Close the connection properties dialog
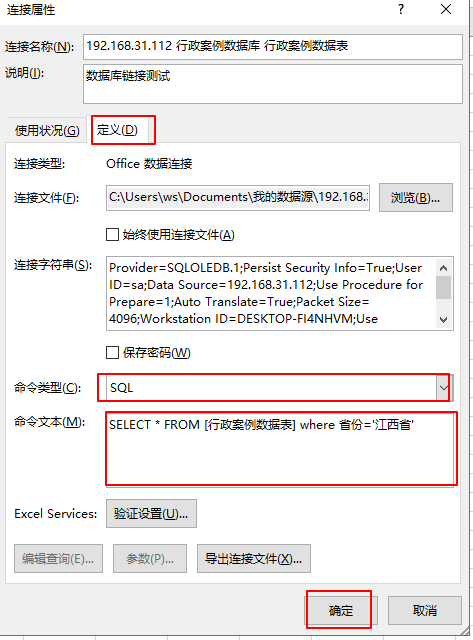The image size is (473, 640). (446, 9)
